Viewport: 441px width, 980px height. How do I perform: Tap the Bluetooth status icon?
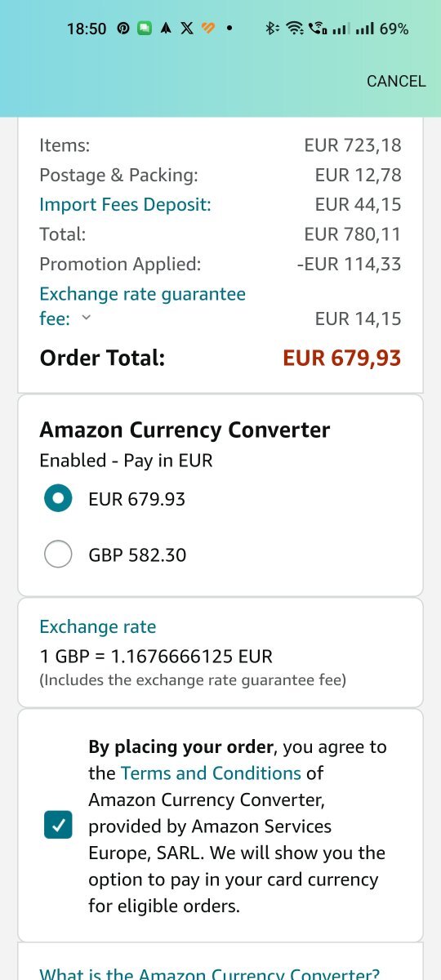[272, 29]
